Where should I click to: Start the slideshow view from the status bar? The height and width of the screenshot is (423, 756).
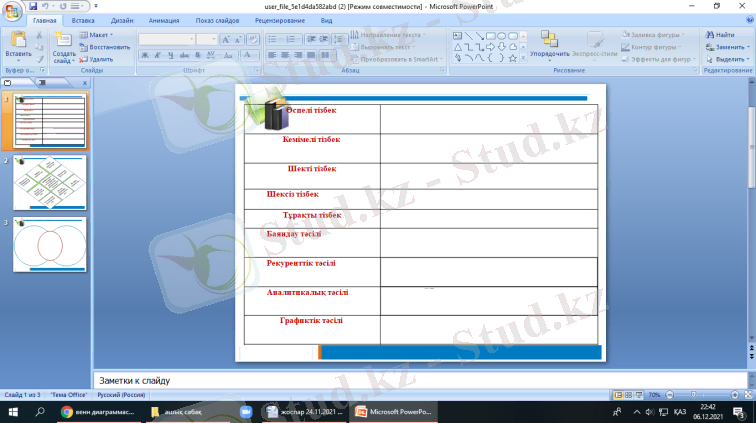click(637, 395)
